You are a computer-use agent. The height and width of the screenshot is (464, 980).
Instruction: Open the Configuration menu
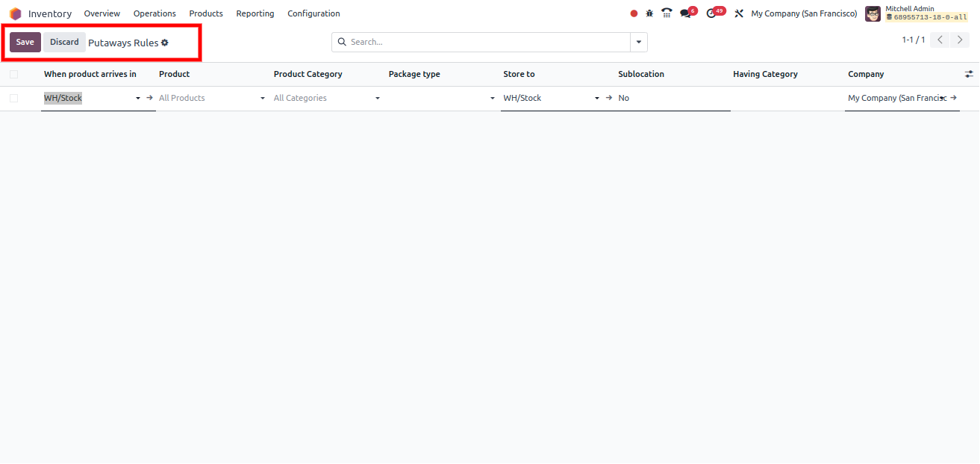coord(313,13)
